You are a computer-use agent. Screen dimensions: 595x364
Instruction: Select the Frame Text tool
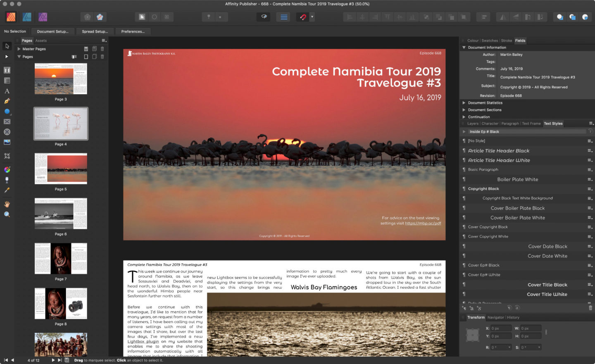(x=7, y=70)
